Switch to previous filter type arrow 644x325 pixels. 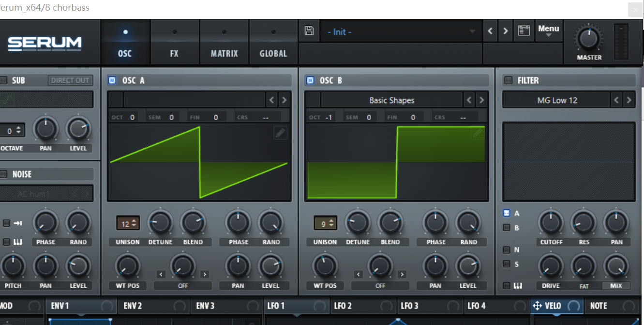click(x=616, y=100)
